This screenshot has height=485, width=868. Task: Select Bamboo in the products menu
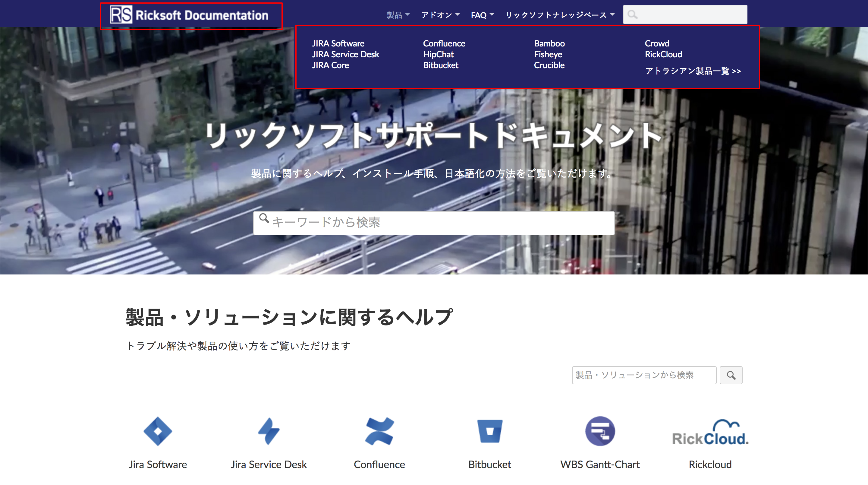click(x=549, y=43)
